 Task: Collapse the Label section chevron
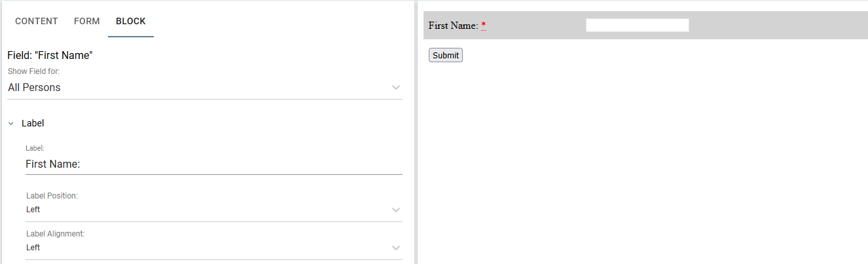pos(11,123)
